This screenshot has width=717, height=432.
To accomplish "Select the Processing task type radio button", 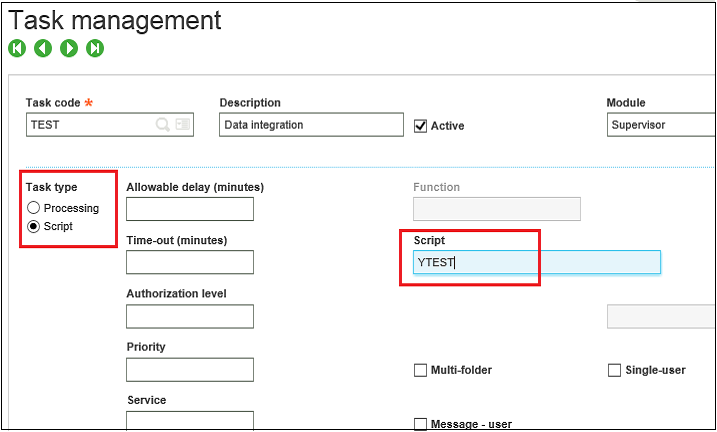I will [x=34, y=208].
